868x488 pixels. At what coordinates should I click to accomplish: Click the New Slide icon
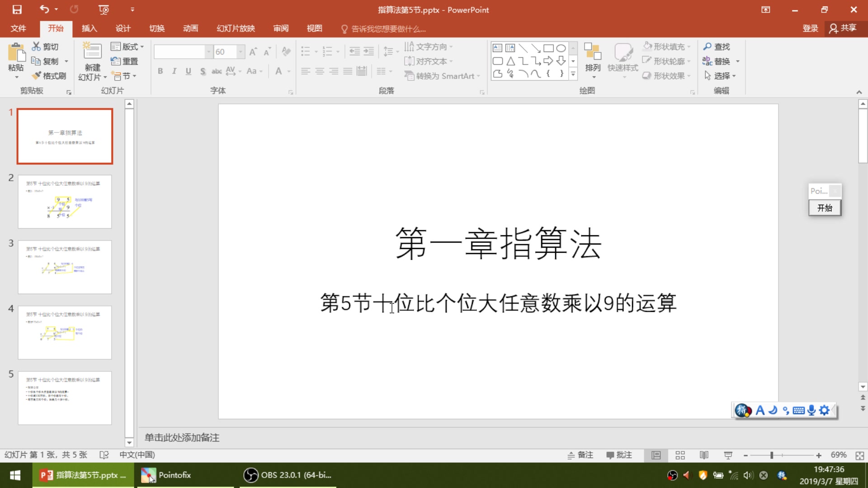coord(92,52)
